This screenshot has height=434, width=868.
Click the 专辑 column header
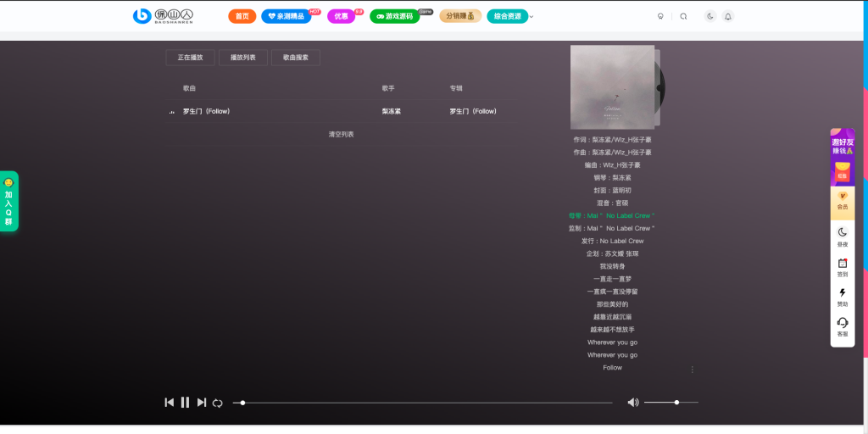click(x=455, y=88)
